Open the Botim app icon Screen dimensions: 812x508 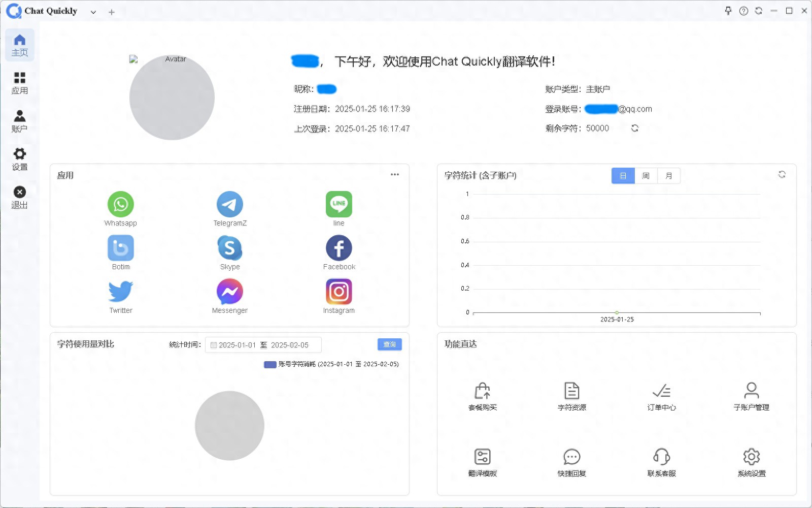point(121,248)
